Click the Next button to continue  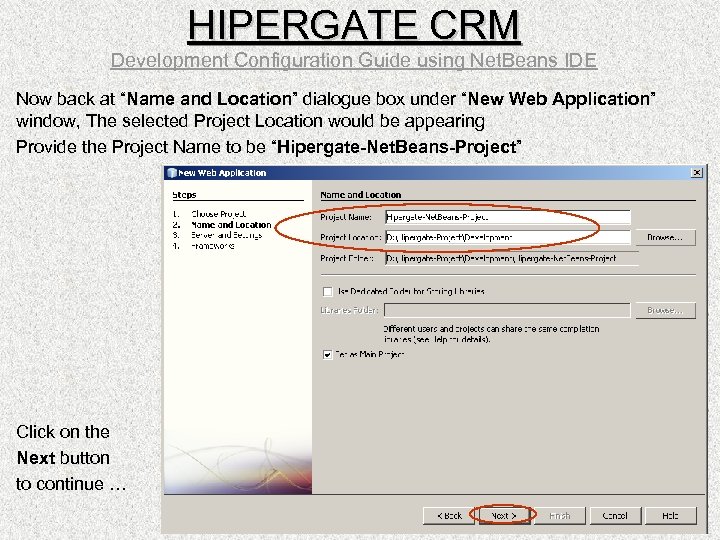[504, 516]
